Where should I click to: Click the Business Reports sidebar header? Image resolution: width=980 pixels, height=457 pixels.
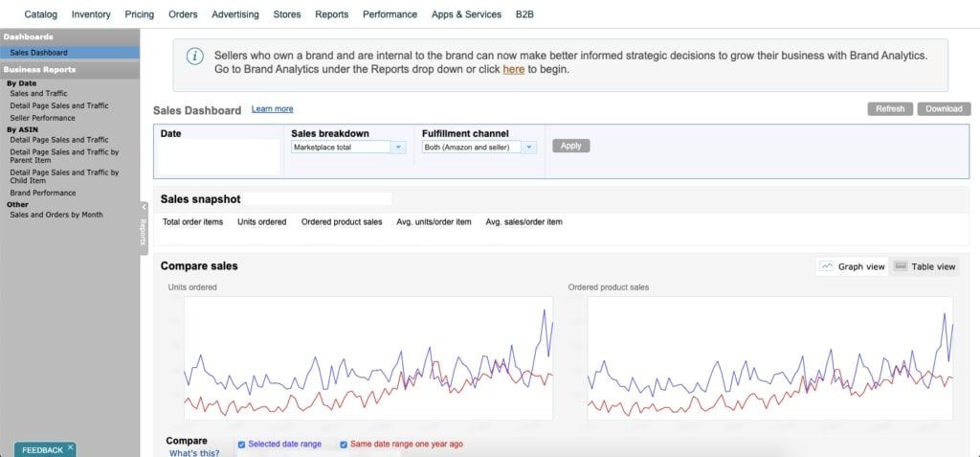(69, 70)
